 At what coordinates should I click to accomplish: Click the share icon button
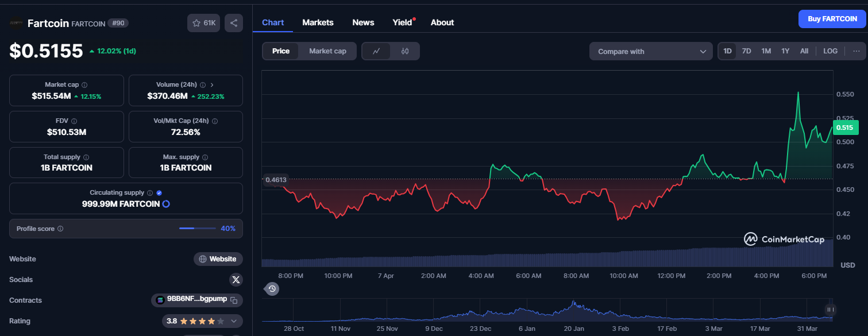234,23
